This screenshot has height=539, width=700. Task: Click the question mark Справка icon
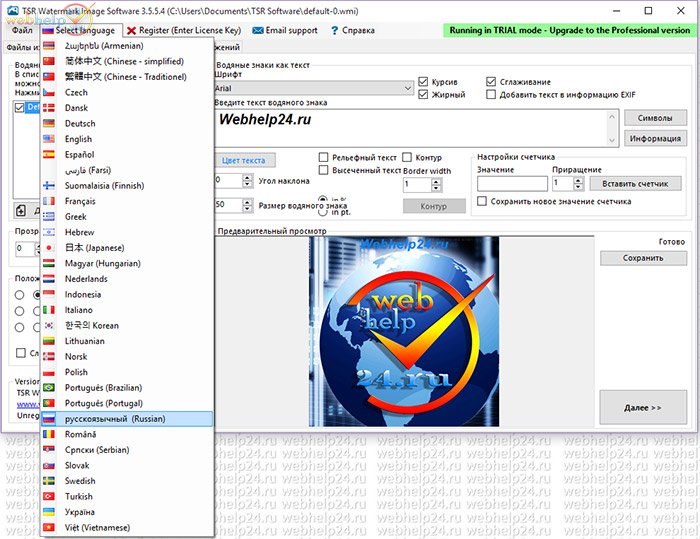pos(334,30)
